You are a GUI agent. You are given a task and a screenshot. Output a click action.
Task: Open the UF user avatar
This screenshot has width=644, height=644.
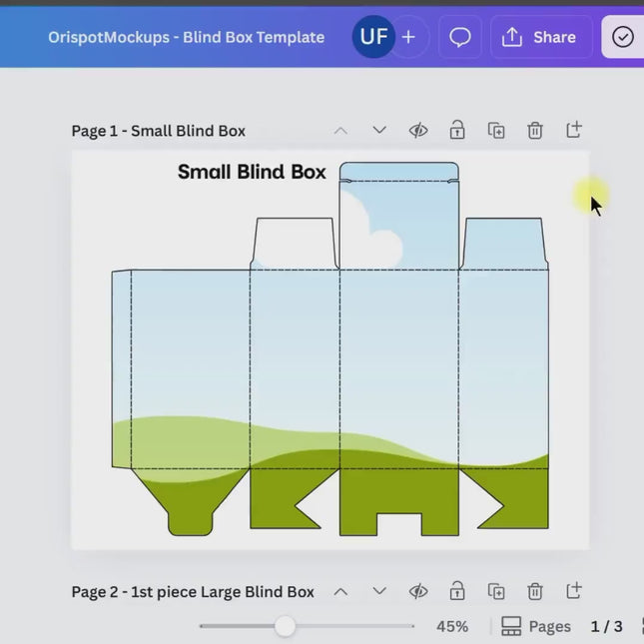click(x=373, y=37)
